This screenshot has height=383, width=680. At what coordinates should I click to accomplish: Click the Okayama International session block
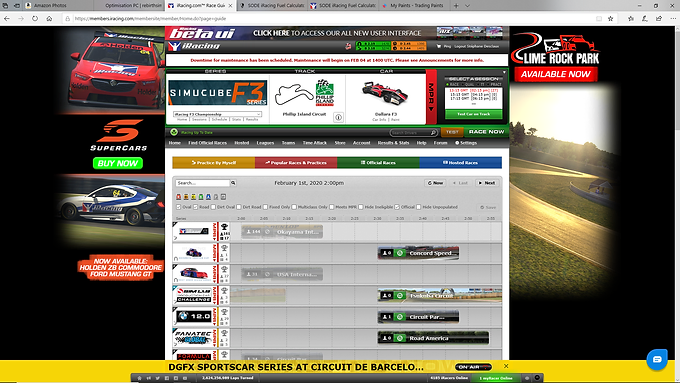(x=282, y=232)
